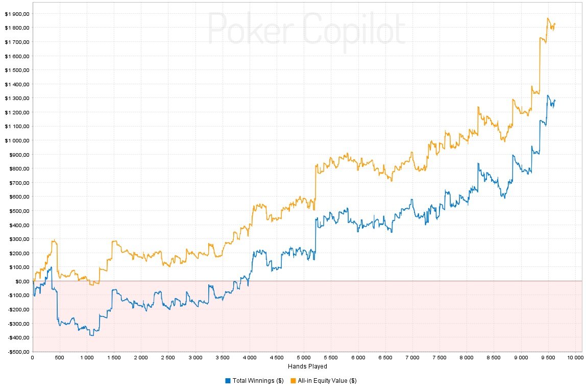Image resolution: width=586 pixels, height=392 pixels.
Task: Click the 10 000 hands x-axis label
Action: (574, 357)
